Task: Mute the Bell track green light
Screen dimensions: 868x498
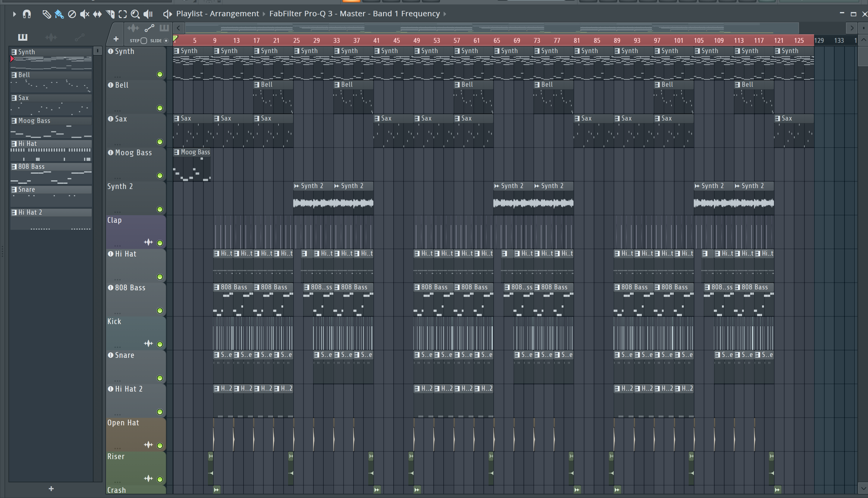Action: 160,108
